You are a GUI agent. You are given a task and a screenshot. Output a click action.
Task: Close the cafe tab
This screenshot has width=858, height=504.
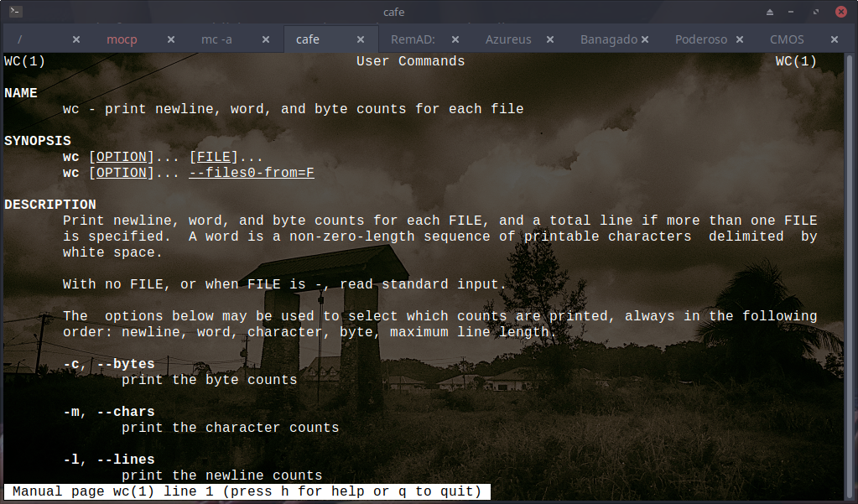[x=360, y=39]
